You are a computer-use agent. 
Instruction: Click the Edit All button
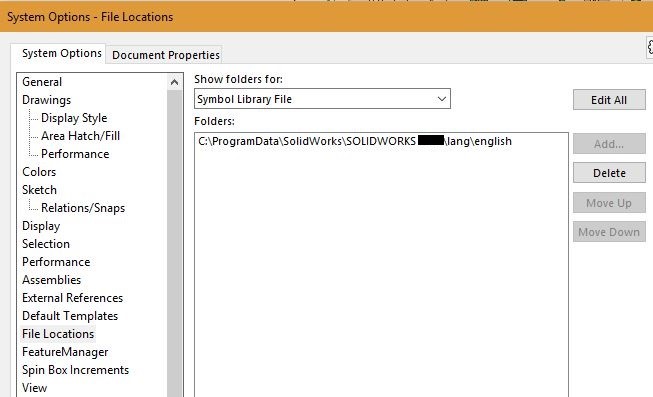(609, 100)
